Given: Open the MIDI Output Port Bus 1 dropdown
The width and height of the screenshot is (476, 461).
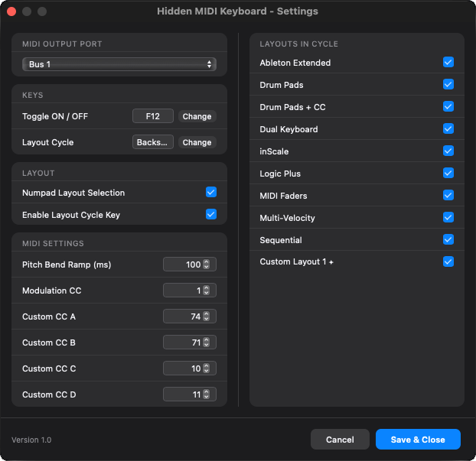Looking at the screenshot, I should pos(119,64).
